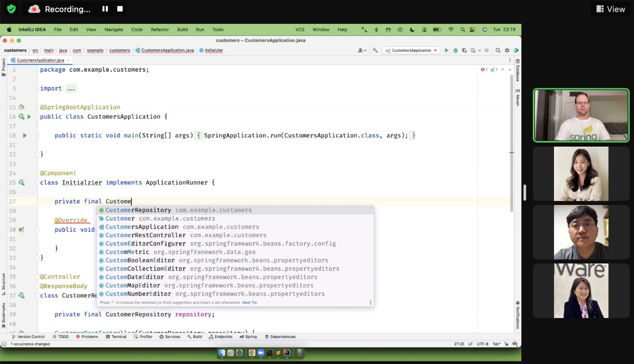Screen dimensions: 634x364
Task: Open Search Everywhere magnifier in IntelliJ toolbar
Action: point(498,51)
